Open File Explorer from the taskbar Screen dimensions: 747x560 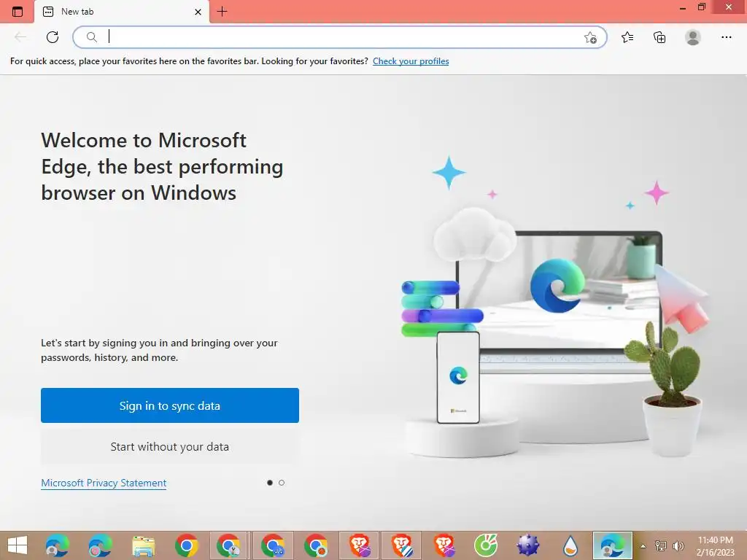coord(144,545)
